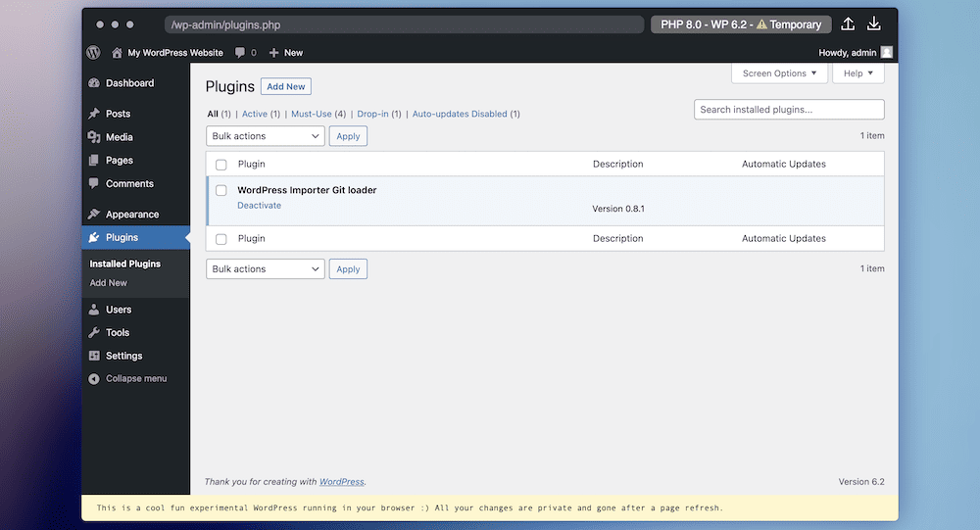
Task: Click the WordPress logo in admin bar
Action: [x=93, y=53]
